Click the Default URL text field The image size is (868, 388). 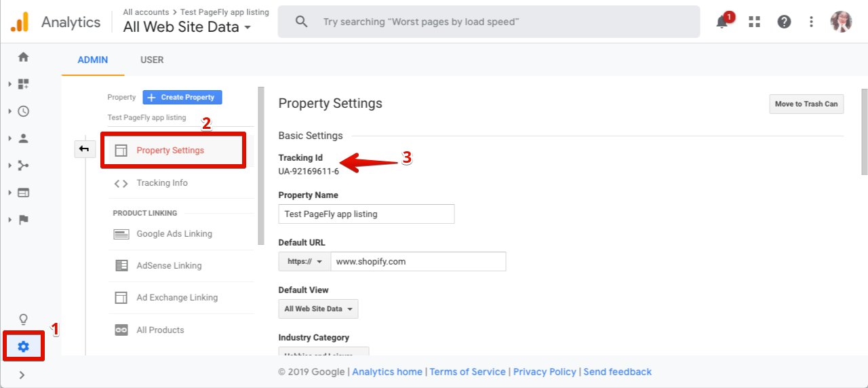point(418,261)
